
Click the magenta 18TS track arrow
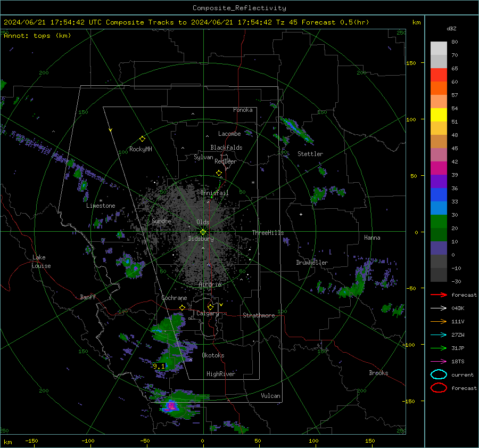[439, 362]
